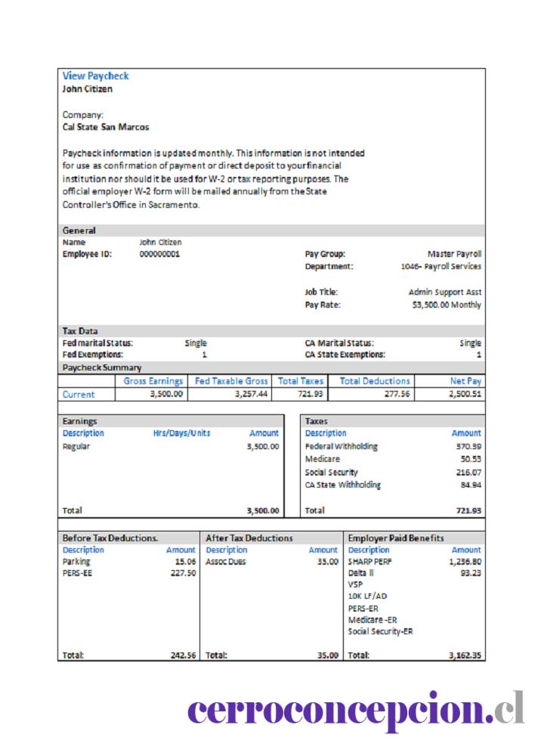Click the Fed Taxable Gross column header
Viewport: 544px width, 756px height.
(230, 381)
